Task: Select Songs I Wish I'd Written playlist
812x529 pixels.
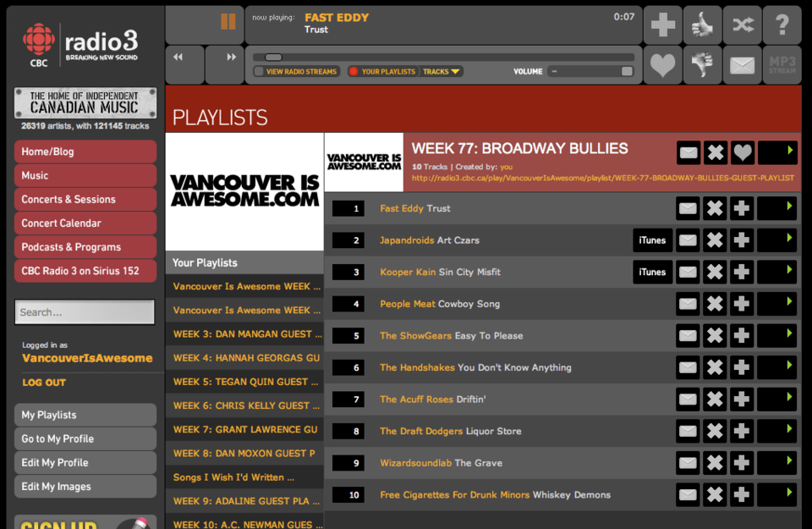Action: click(245, 477)
